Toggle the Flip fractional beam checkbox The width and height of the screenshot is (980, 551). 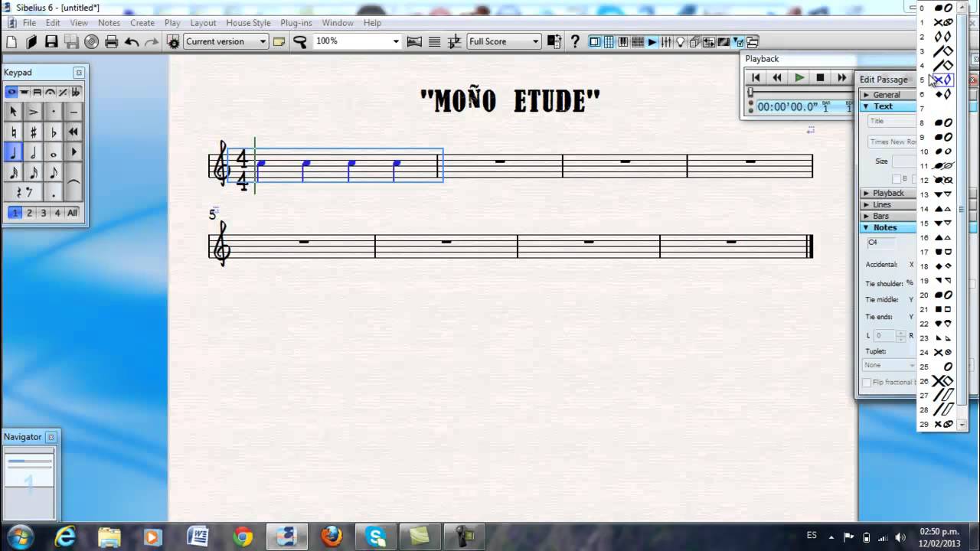point(867,383)
